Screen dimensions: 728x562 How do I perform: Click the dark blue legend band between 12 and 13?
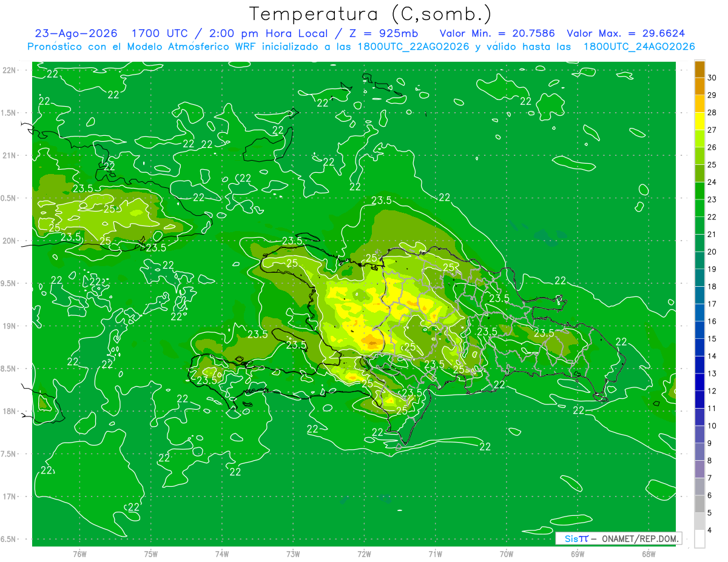tap(699, 382)
